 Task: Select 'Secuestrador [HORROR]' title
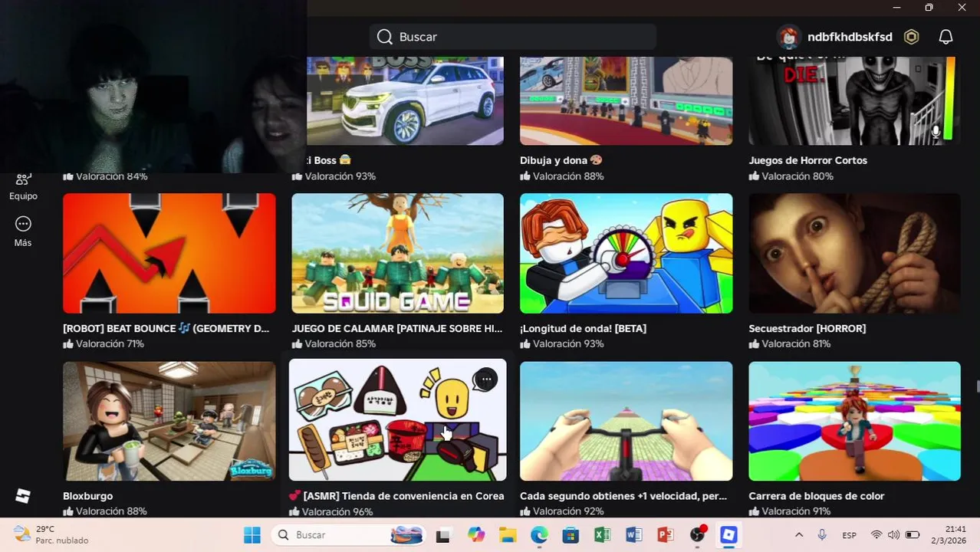click(x=807, y=328)
